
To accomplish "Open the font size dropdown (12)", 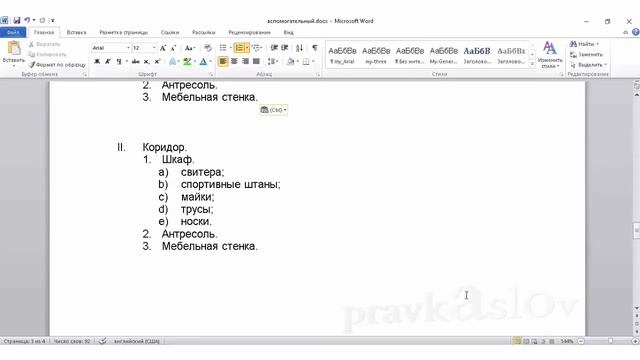I will (x=154, y=48).
